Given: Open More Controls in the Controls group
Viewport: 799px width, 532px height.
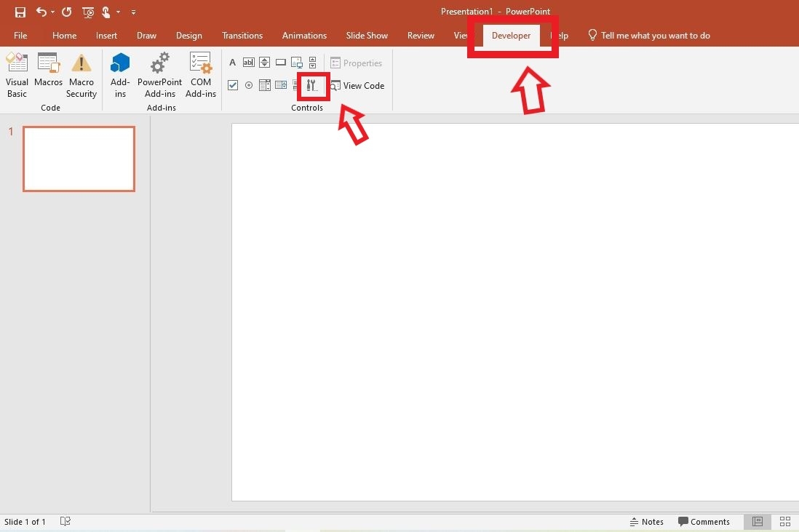Looking at the screenshot, I should pos(311,85).
